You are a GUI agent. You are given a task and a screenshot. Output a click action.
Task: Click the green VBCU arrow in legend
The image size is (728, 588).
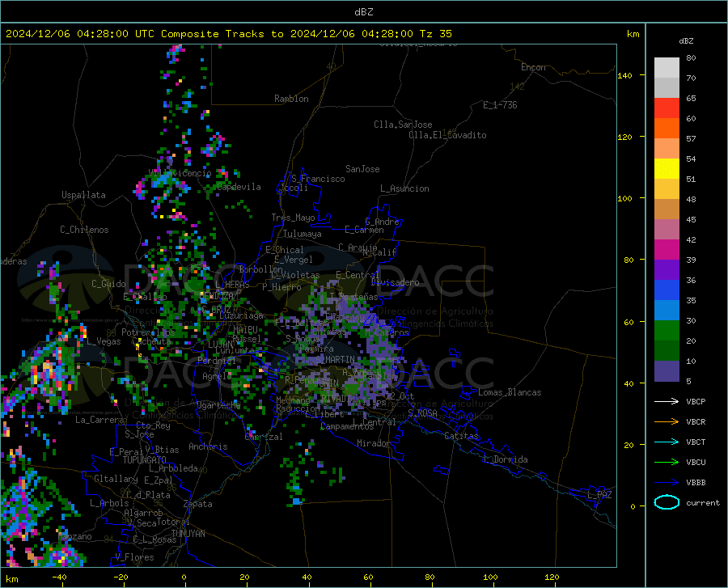pyautogui.click(x=667, y=463)
